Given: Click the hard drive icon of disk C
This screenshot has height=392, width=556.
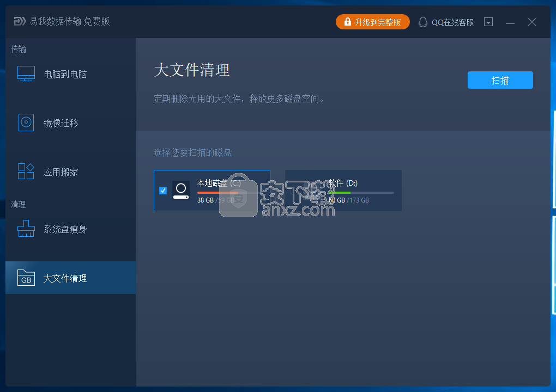Looking at the screenshot, I should pyautogui.click(x=181, y=191).
